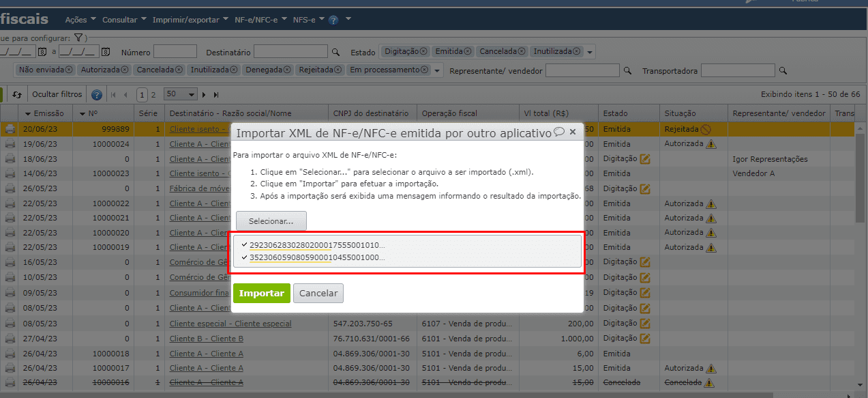The height and width of the screenshot is (398, 868).
Task: Click the warning icon on the 19/06/23 Autorizada row
Action: [x=711, y=144]
